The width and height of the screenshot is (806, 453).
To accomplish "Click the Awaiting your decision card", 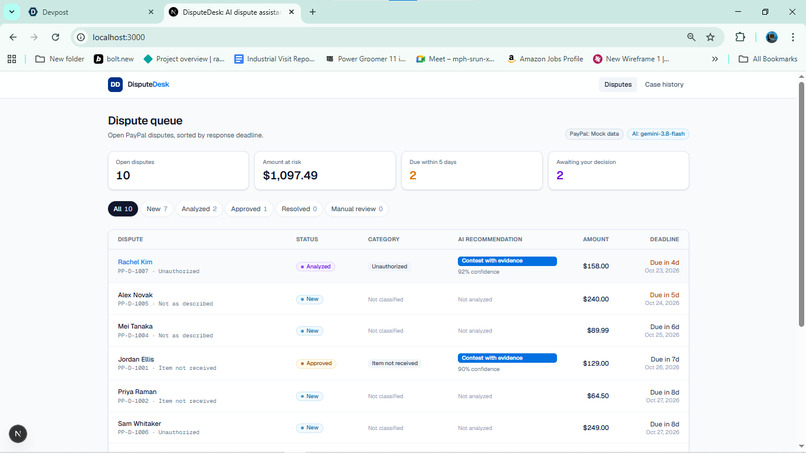I will click(x=618, y=170).
